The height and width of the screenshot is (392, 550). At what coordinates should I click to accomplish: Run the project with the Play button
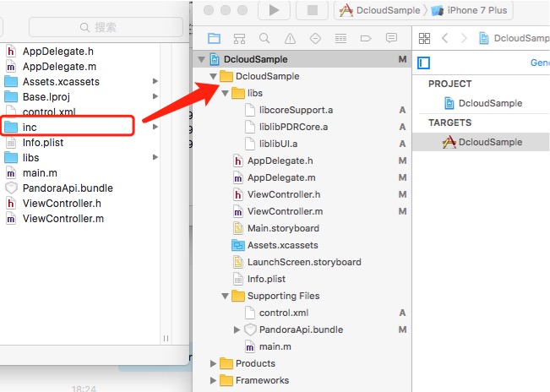(274, 10)
